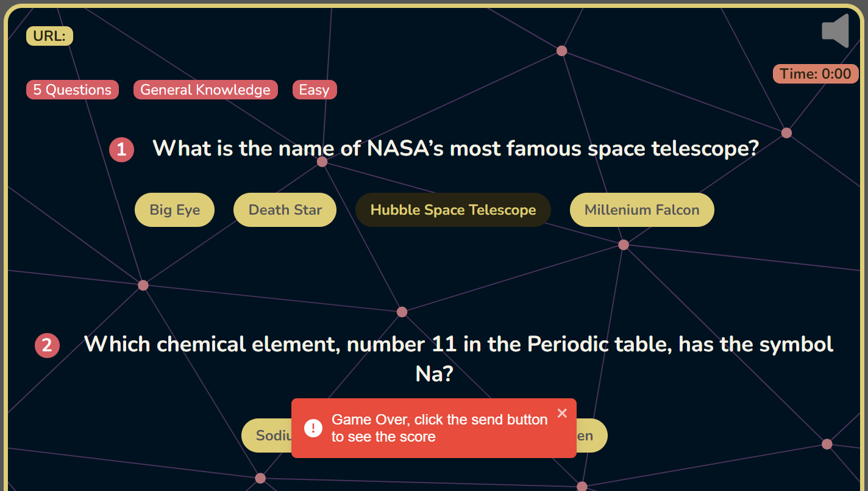Click the Time: 0:00 timer badge
This screenshot has height=491, width=868.
[x=815, y=74]
